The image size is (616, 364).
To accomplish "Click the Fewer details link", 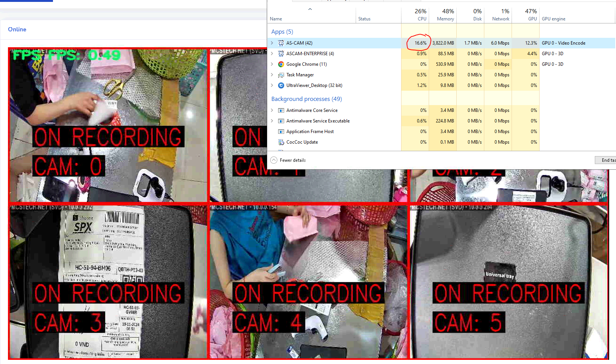I will click(x=293, y=160).
